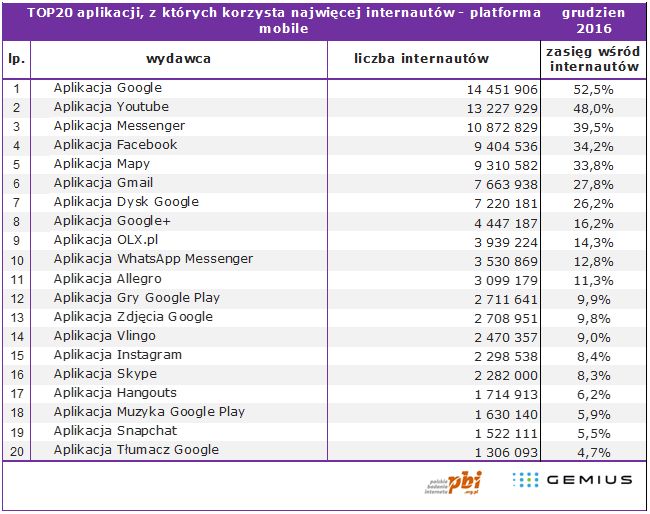Select the 'Aplikacja Gry Google Play' cell

click(136, 298)
